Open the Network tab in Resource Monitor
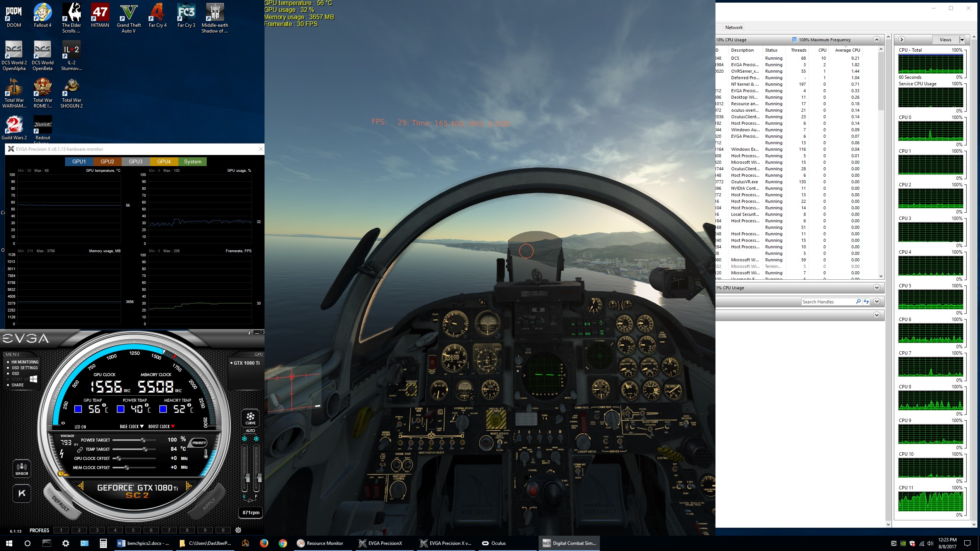The width and height of the screenshot is (980, 551). [734, 27]
